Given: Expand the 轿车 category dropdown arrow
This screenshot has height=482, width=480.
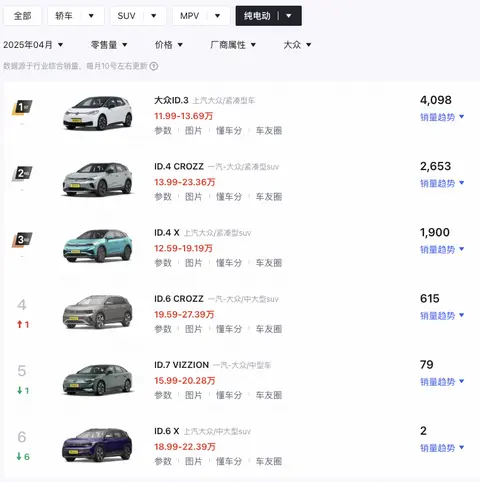Looking at the screenshot, I should pos(91,16).
